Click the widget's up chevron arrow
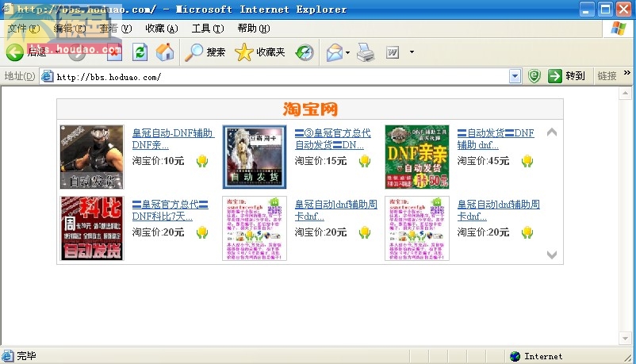Image resolution: width=636 pixels, height=364 pixels. point(552,132)
